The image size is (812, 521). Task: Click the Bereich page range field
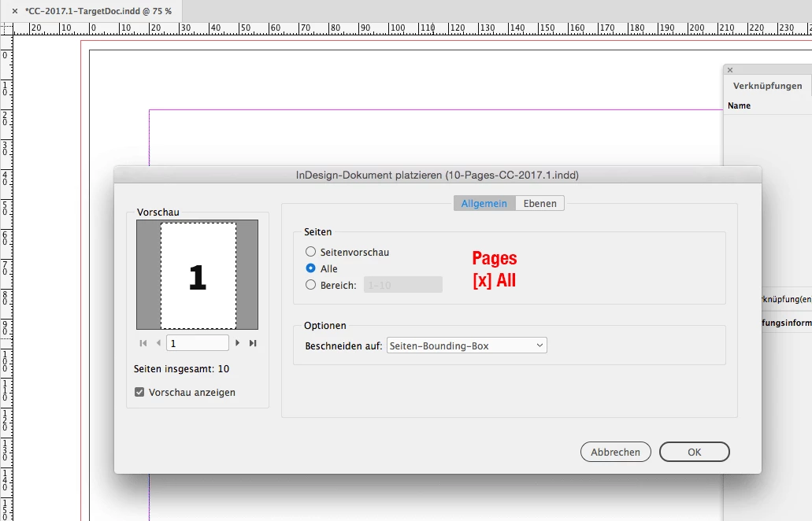click(403, 285)
